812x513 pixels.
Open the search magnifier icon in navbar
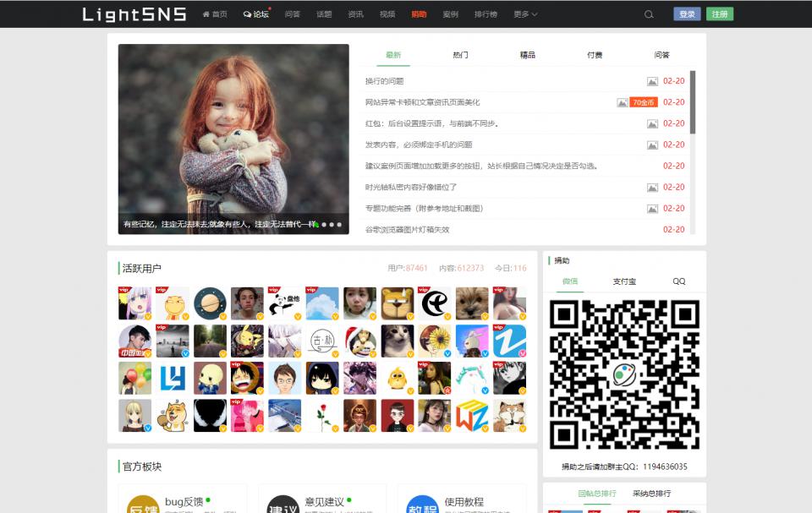649,14
